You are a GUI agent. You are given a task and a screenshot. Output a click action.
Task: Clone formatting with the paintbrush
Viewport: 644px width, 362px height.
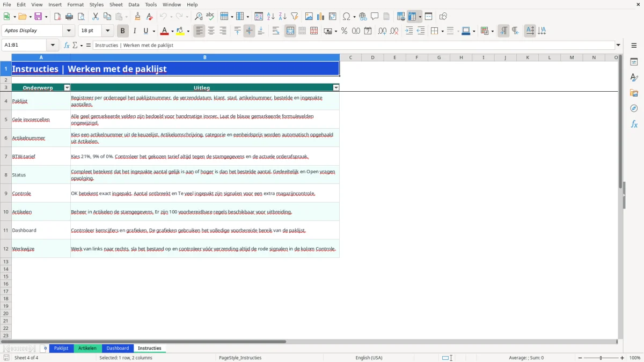138,17
